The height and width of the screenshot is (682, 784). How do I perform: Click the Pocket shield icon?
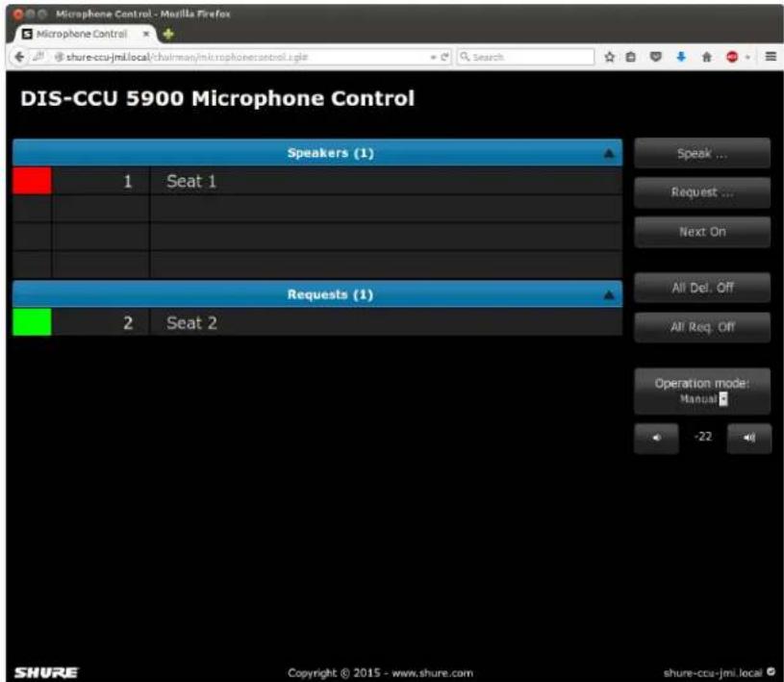(x=655, y=57)
